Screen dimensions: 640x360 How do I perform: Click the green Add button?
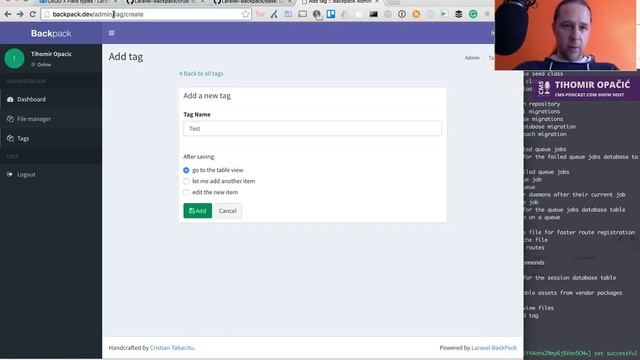(x=198, y=211)
